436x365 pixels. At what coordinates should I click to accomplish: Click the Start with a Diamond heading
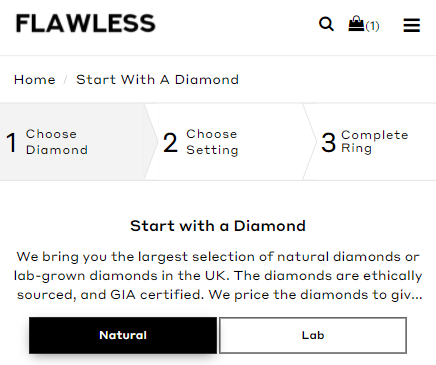[218, 226]
